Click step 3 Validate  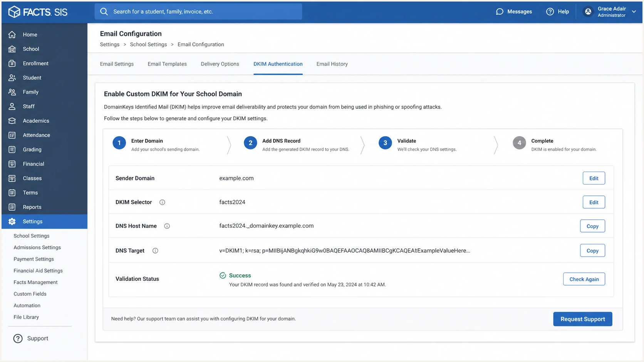pos(418,145)
